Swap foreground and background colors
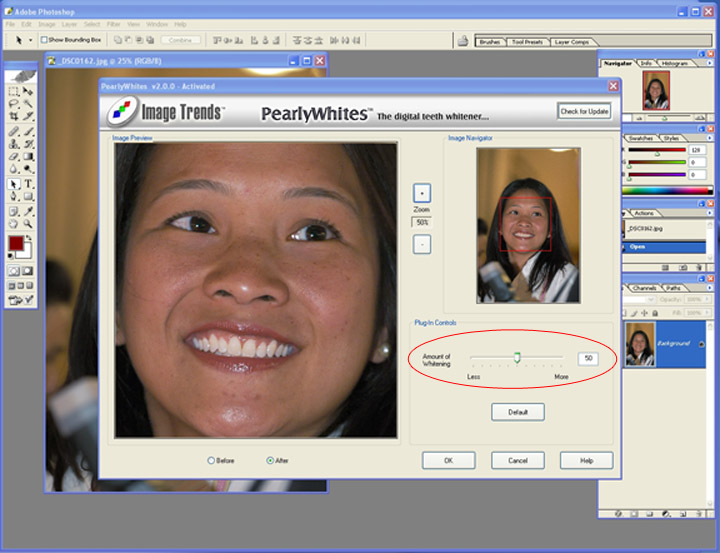The image size is (720, 553). click(28, 238)
